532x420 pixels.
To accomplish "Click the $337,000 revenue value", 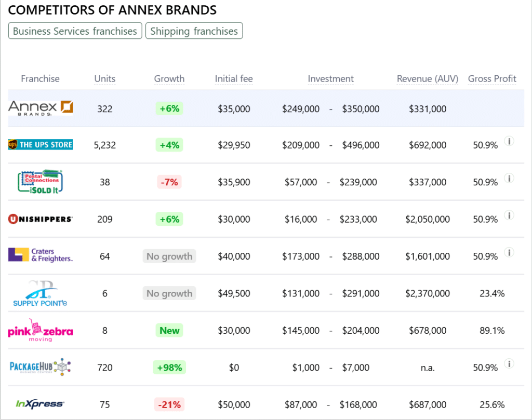I will pyautogui.click(x=428, y=182).
